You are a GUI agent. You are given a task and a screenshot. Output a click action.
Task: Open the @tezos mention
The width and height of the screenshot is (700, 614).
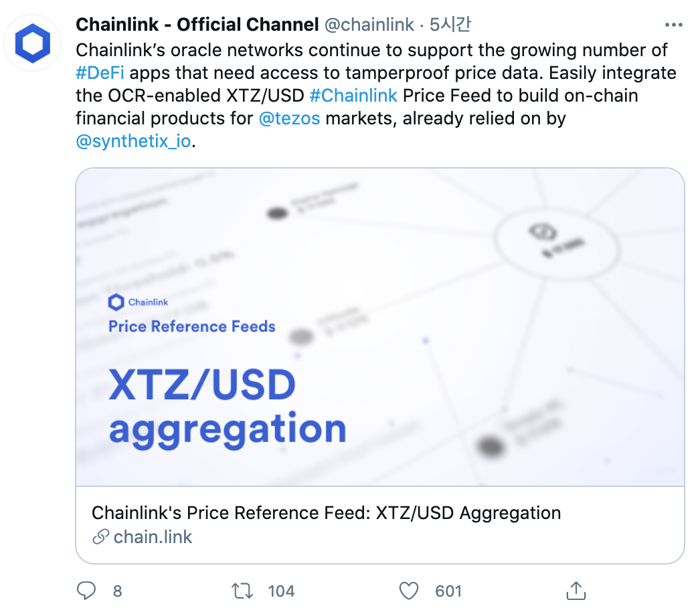(290, 118)
